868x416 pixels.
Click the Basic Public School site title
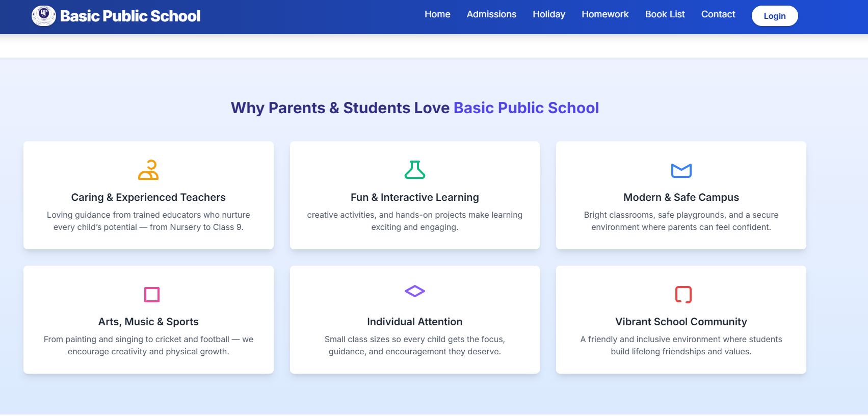[x=130, y=16]
